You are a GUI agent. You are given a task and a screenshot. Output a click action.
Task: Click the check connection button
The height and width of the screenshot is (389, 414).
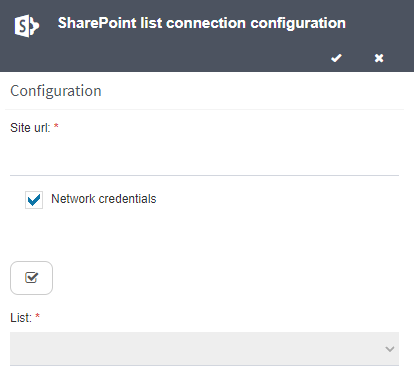point(31,278)
